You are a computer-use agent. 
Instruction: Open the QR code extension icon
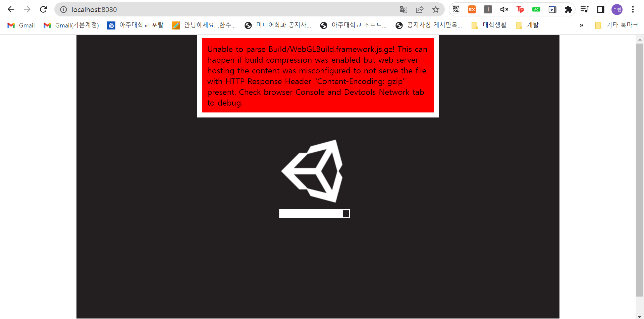456,9
